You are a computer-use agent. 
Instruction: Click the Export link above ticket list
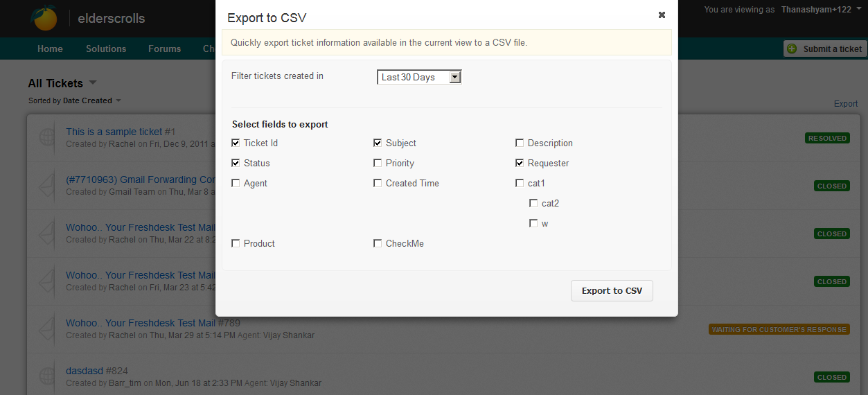click(x=845, y=104)
